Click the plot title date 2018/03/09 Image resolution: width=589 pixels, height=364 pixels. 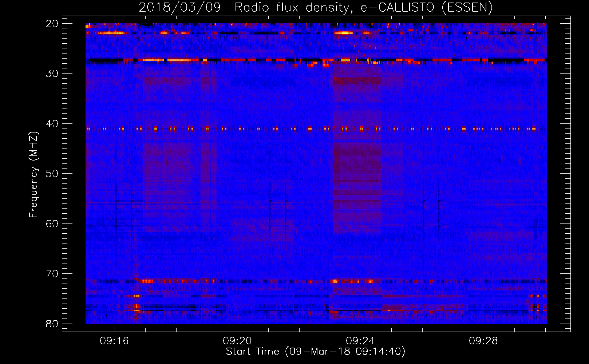point(179,8)
